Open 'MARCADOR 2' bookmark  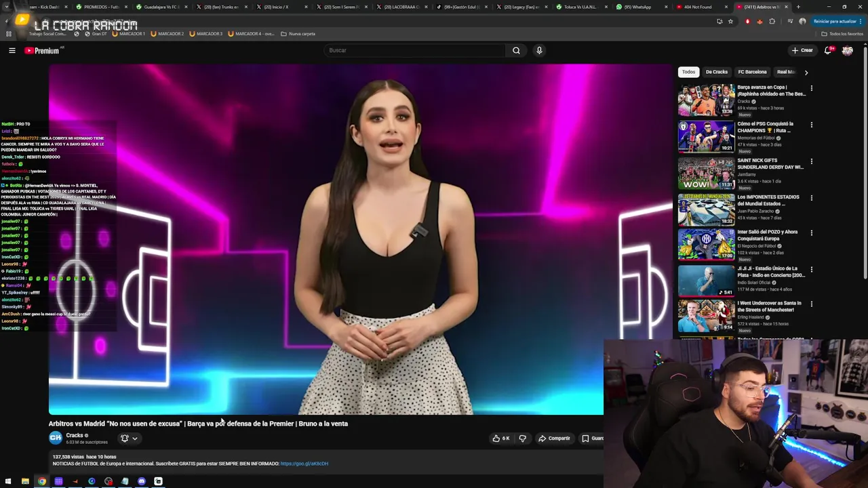pos(167,33)
